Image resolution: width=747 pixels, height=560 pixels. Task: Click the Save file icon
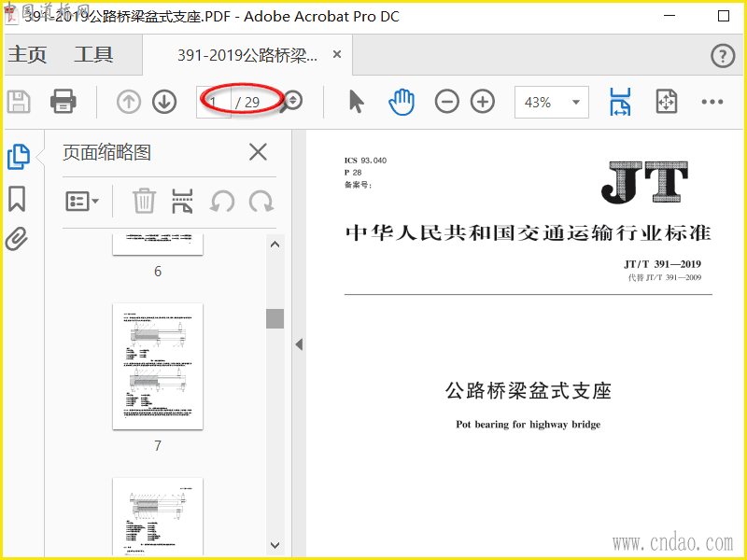click(19, 102)
